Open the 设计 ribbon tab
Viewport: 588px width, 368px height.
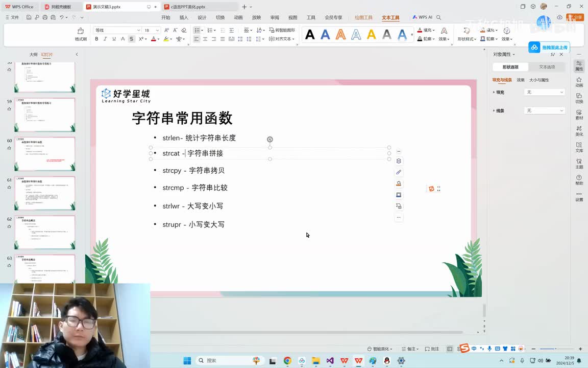pyautogui.click(x=202, y=17)
